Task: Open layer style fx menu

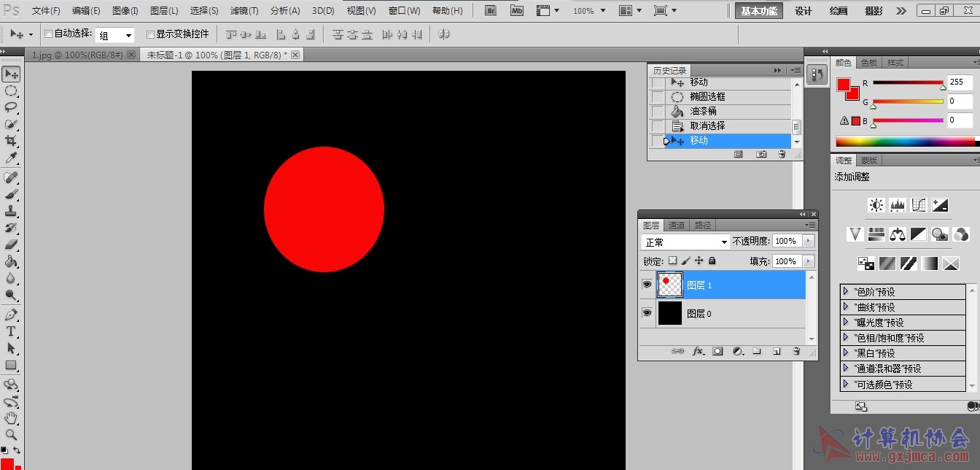Action: [x=698, y=351]
